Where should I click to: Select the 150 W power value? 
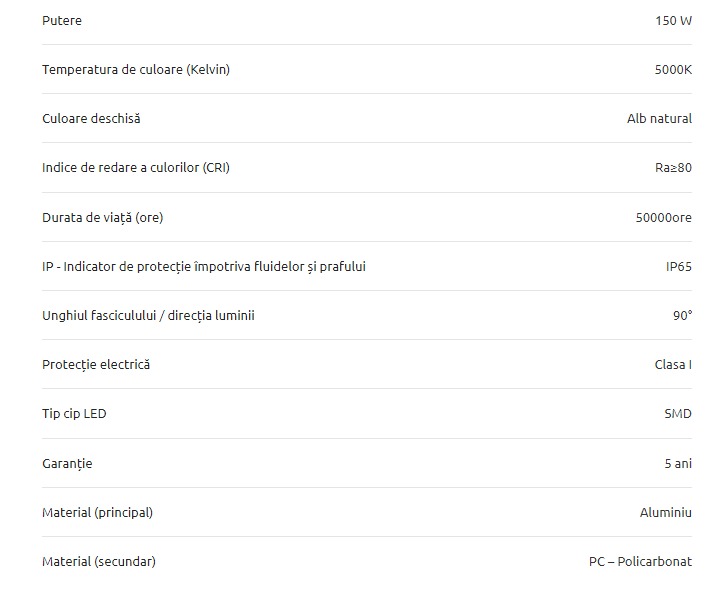click(x=673, y=21)
